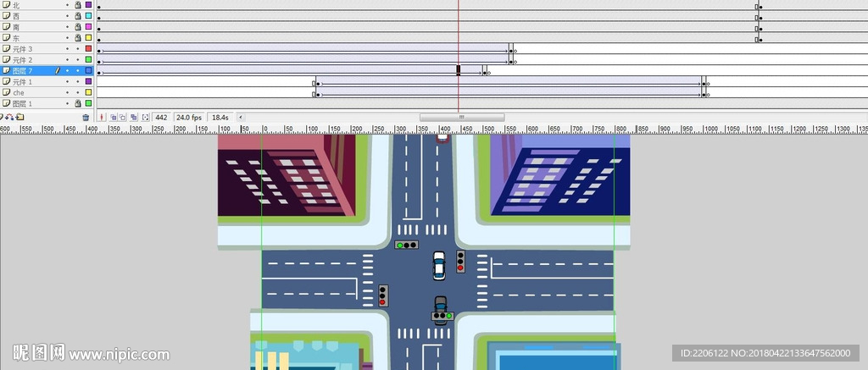Image resolution: width=868 pixels, height=370 pixels.
Task: Select the dark car near bottom light
Action: pyautogui.click(x=441, y=305)
